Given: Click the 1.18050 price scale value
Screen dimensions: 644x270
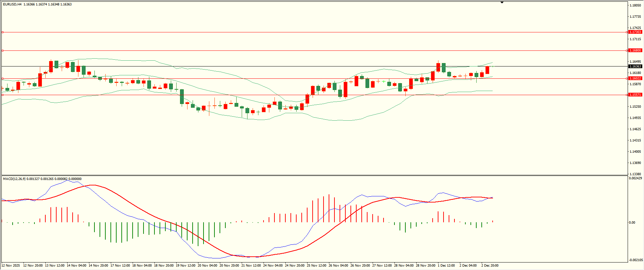Looking at the screenshot, I should point(635,5).
